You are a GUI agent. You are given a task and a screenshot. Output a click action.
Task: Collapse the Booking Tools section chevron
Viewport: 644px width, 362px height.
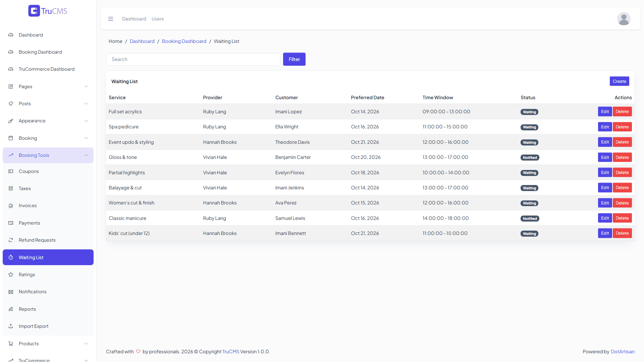tap(86, 155)
